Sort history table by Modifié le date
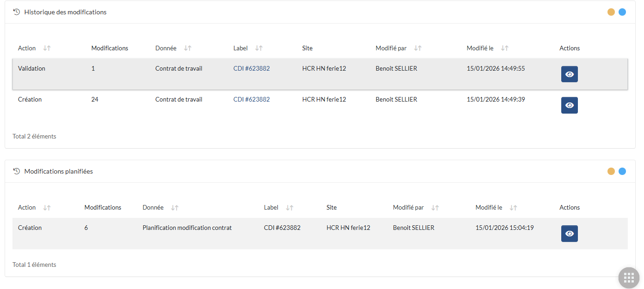This screenshot has height=289, width=644. (x=505, y=48)
